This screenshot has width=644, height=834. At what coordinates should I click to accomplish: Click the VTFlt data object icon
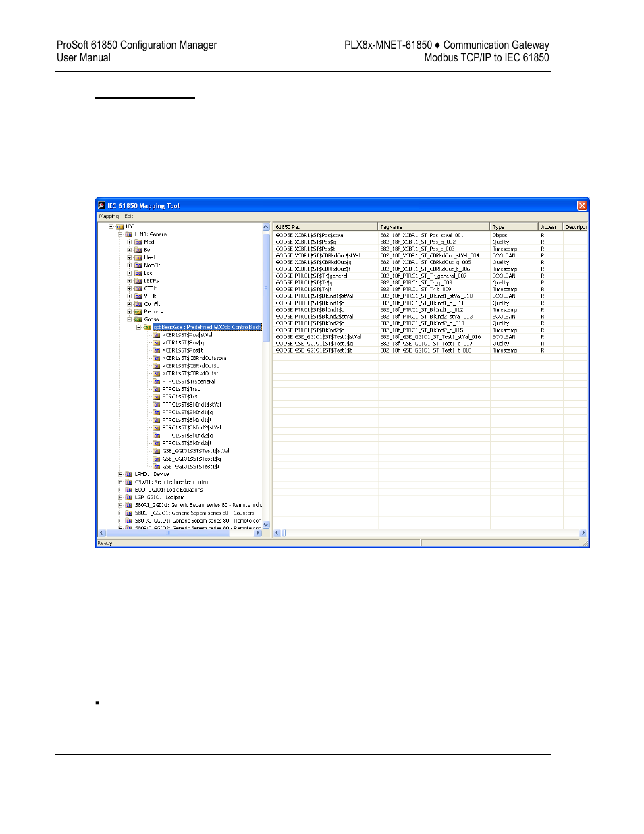tap(138, 296)
